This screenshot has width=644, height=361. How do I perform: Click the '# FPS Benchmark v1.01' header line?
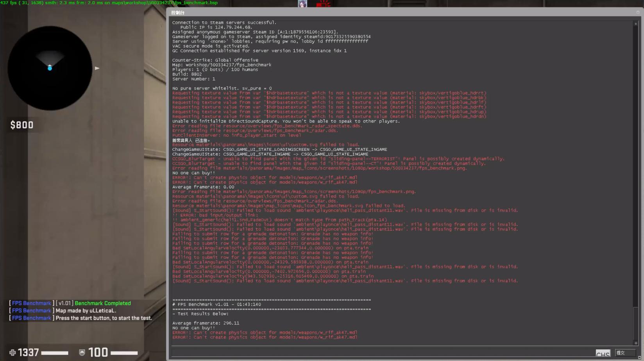tap(216, 304)
